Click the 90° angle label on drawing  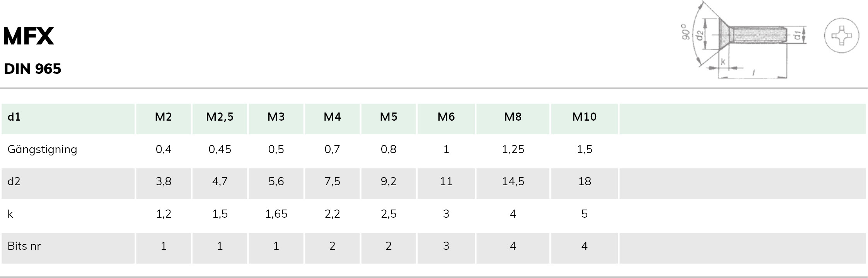(x=686, y=32)
